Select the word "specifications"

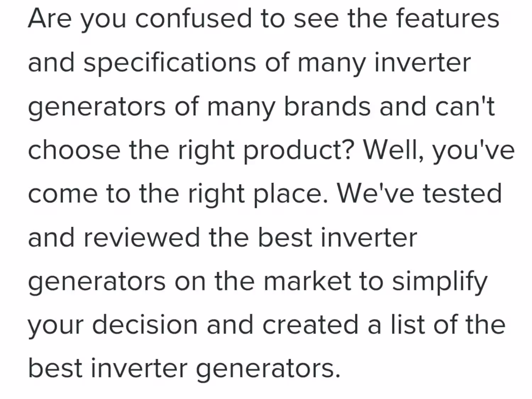[170, 63]
